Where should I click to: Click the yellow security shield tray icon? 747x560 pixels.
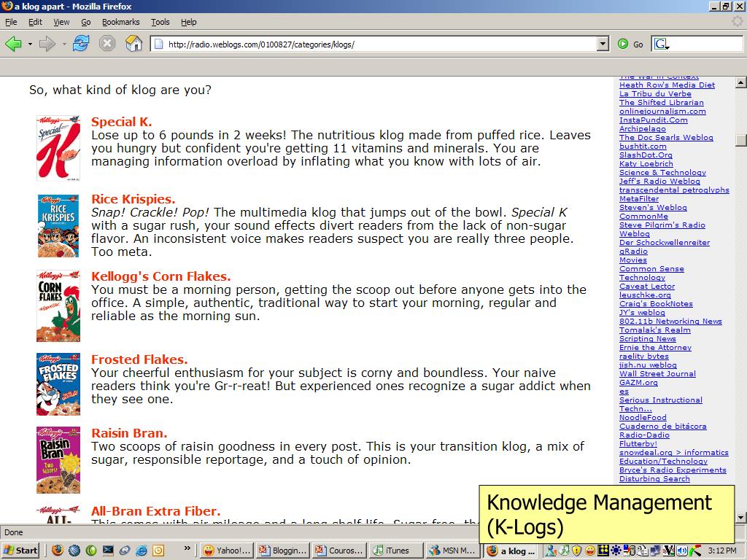point(576,551)
